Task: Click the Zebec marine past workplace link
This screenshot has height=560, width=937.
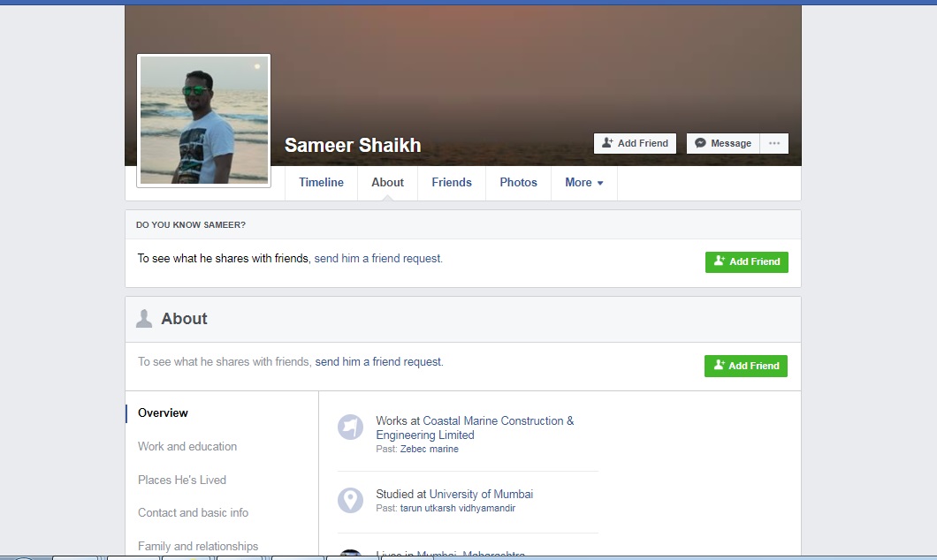Action: tap(429, 449)
